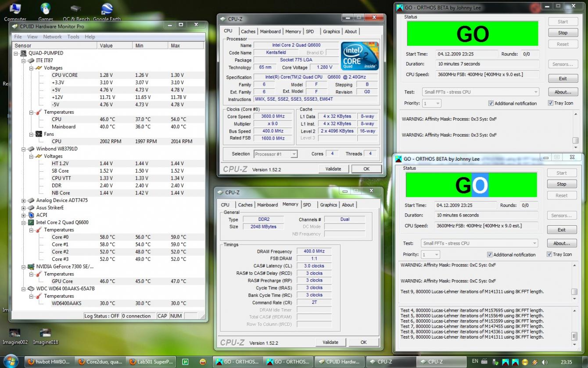Click the NVIDIA GeForce graphics card icon
The width and height of the screenshot is (588, 368).
pos(31,267)
